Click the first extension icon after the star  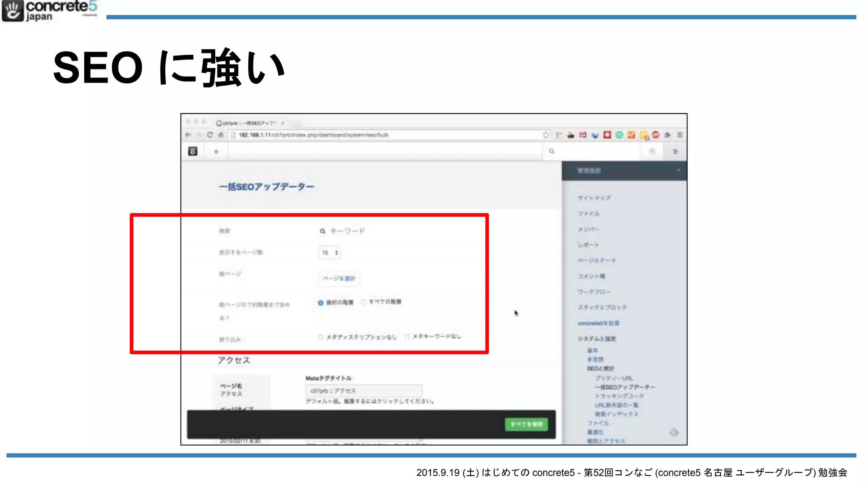(x=559, y=135)
